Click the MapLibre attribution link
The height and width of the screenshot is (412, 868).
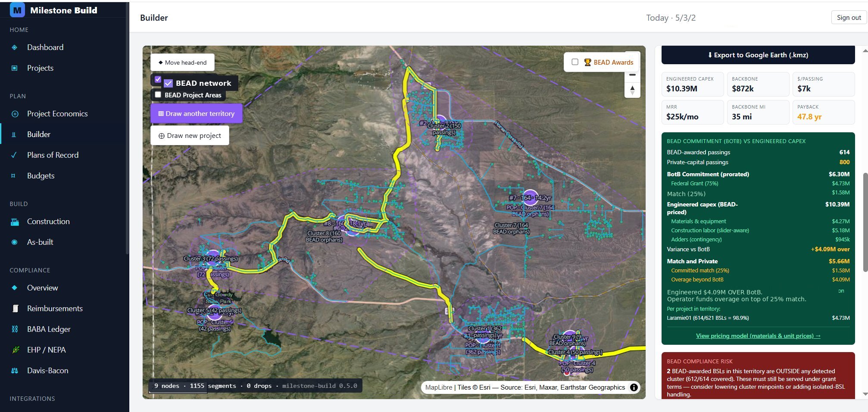(439, 387)
